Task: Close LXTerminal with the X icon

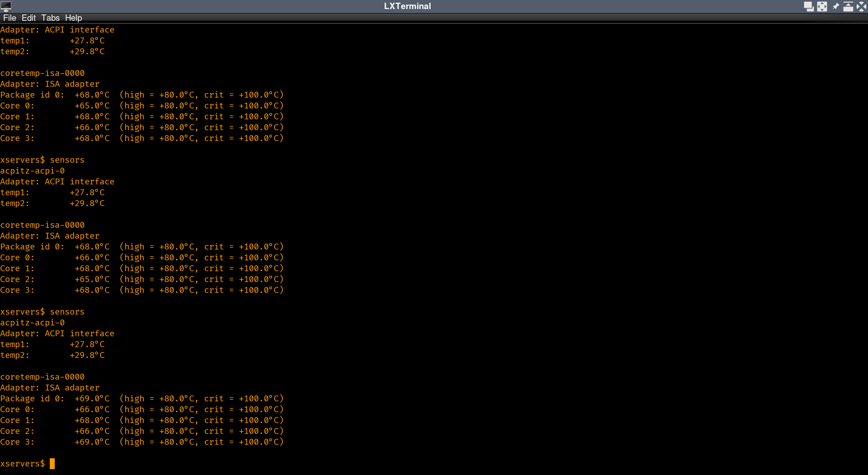Action: tap(861, 6)
